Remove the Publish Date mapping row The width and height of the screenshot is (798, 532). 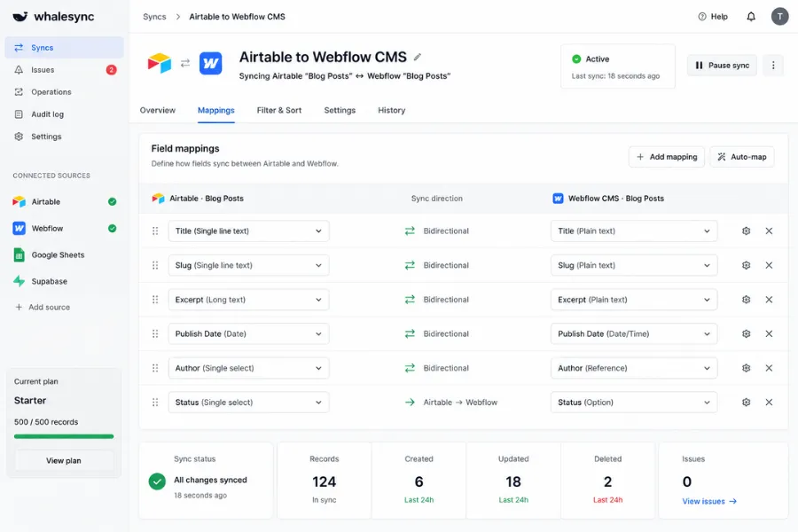[769, 334]
